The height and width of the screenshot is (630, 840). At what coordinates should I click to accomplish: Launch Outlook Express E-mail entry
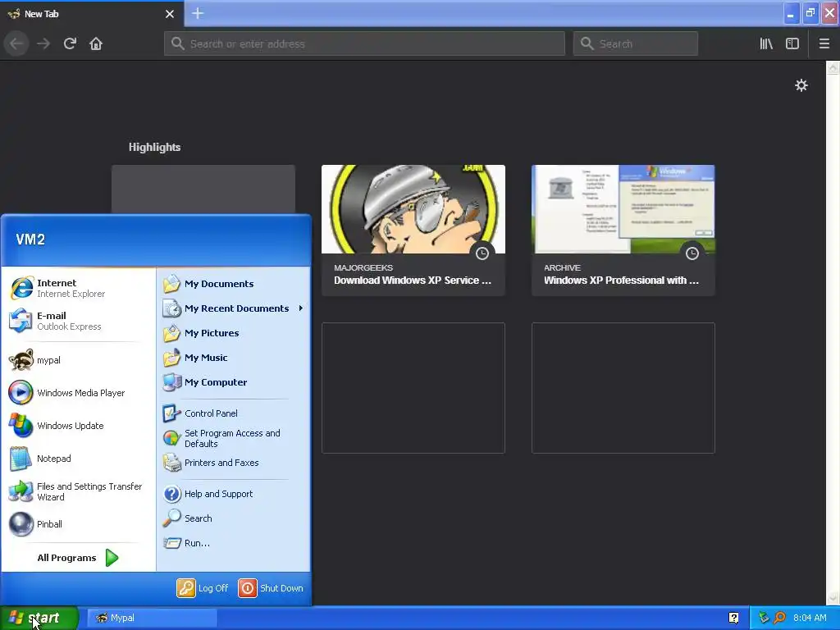pos(78,321)
